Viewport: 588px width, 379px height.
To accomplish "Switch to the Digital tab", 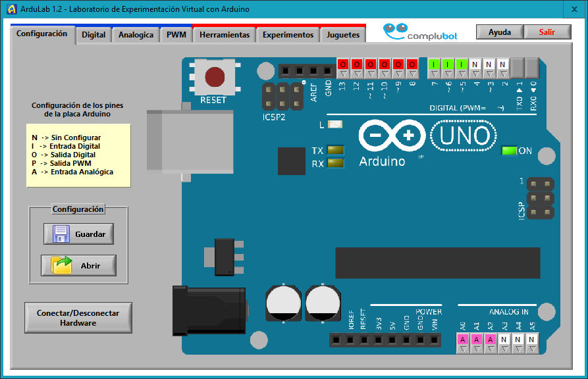I will 94,35.
